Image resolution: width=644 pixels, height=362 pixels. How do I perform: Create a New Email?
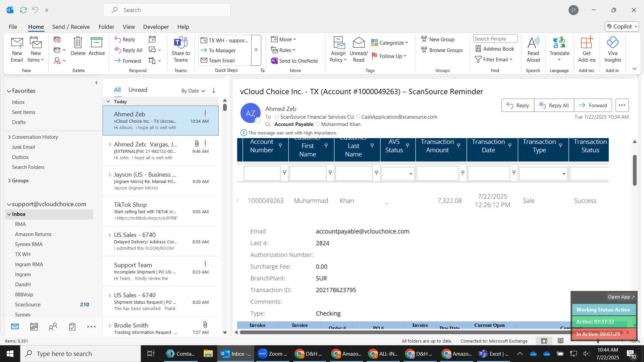point(17,50)
